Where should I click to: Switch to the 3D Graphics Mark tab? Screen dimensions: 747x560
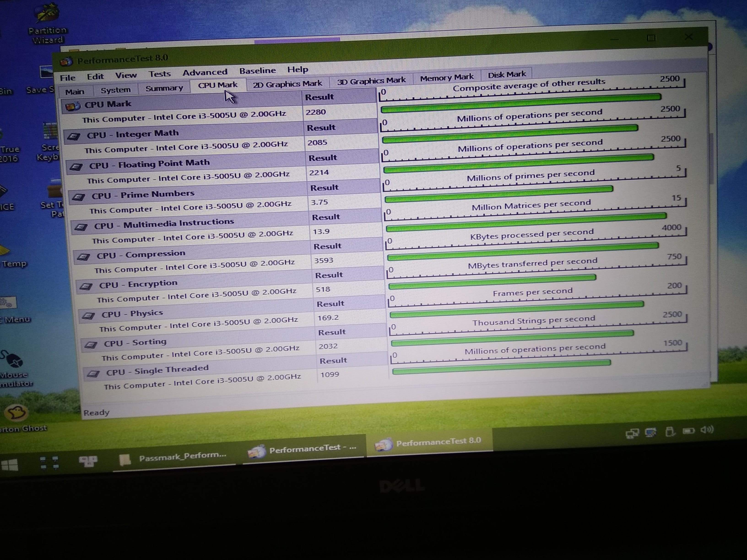371,81
